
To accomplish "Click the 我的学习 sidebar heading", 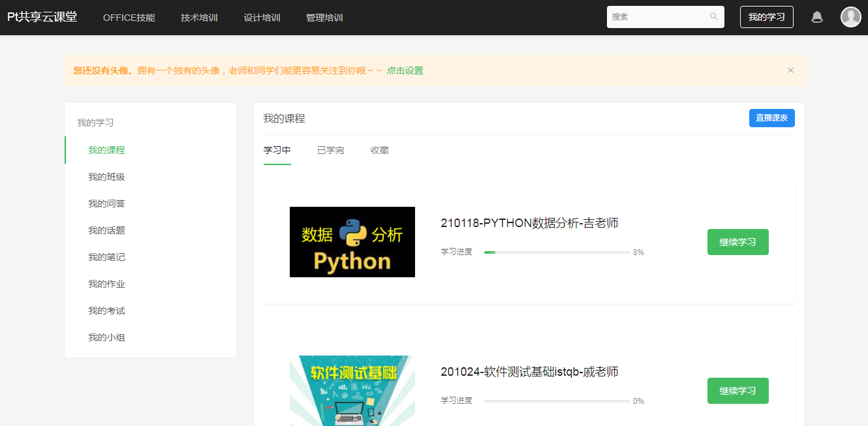I will coord(95,123).
